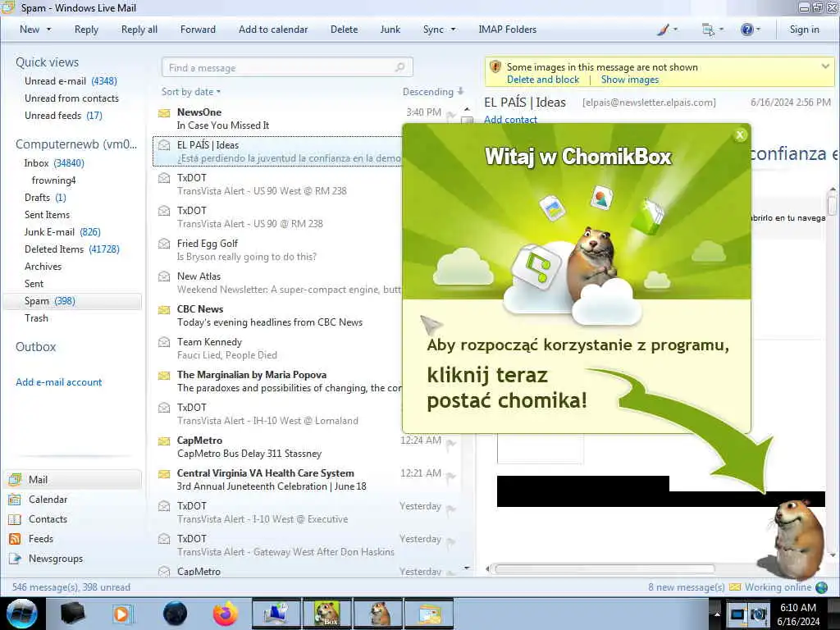The width and height of the screenshot is (840, 630).
Task: Open the paintbrush colorizer icon in the toolbar
Action: click(663, 30)
